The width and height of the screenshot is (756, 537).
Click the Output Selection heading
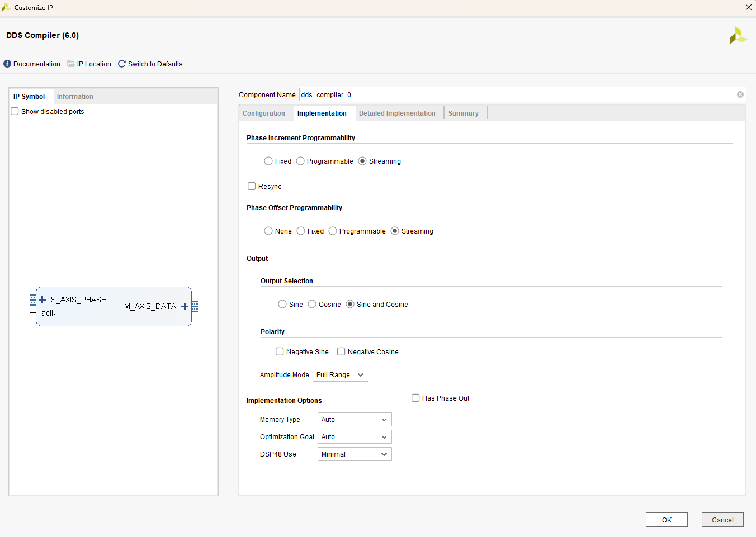point(287,281)
